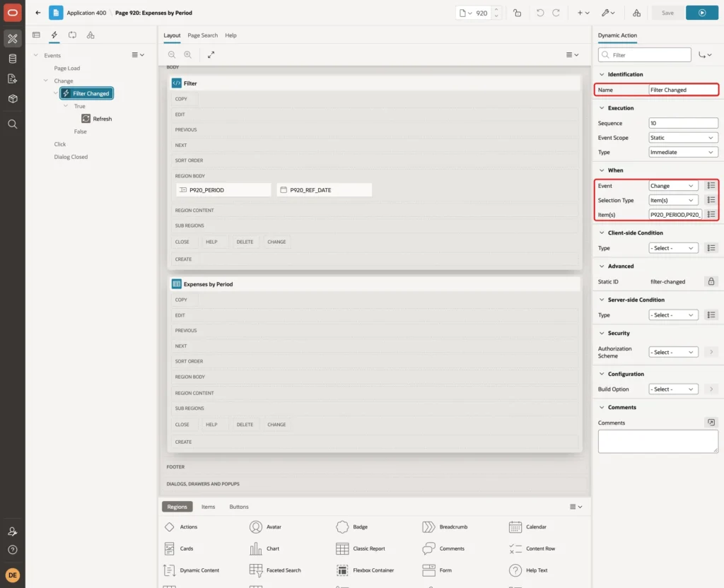
Task: Switch gallery to the Buttons tab
Action: point(239,507)
